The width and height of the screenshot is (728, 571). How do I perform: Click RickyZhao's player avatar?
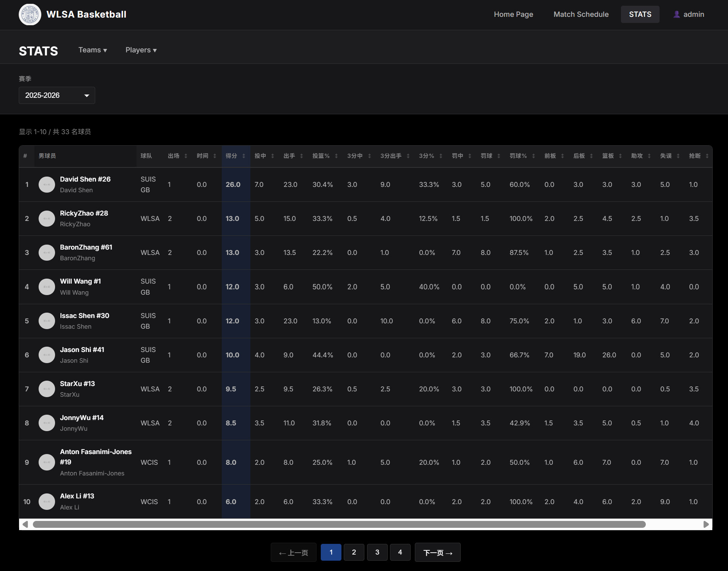tap(47, 219)
